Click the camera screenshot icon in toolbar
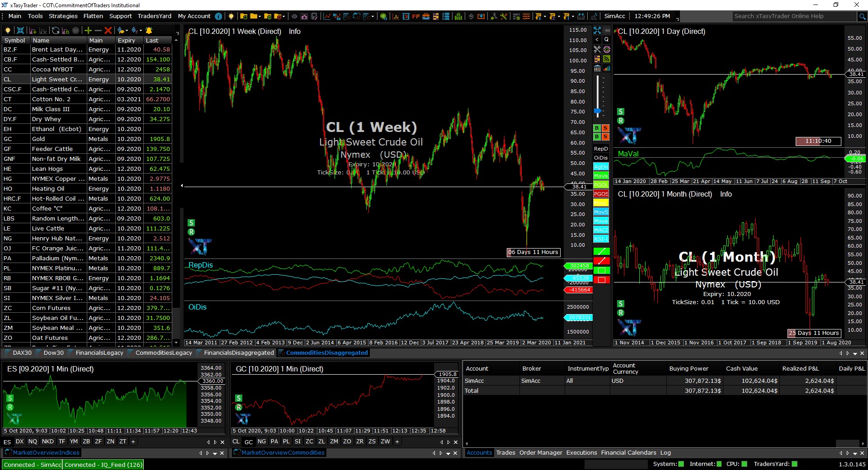 pos(304,16)
